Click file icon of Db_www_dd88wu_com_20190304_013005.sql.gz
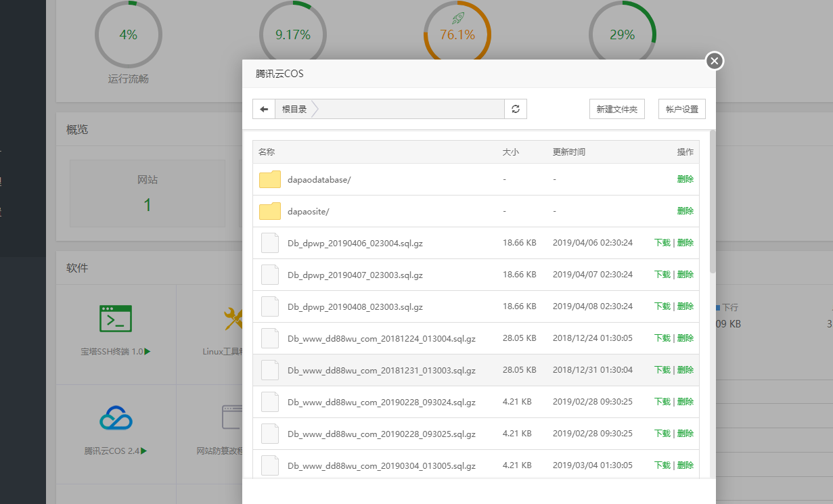This screenshot has height=504, width=833. pos(270,465)
